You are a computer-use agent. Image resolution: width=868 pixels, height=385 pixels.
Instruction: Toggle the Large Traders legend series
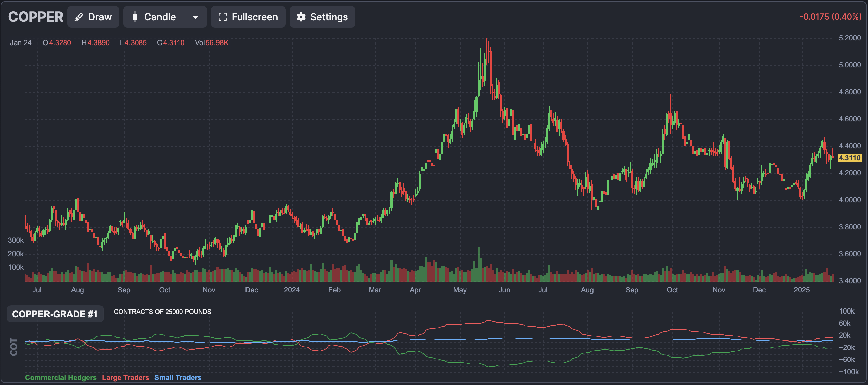pos(125,377)
